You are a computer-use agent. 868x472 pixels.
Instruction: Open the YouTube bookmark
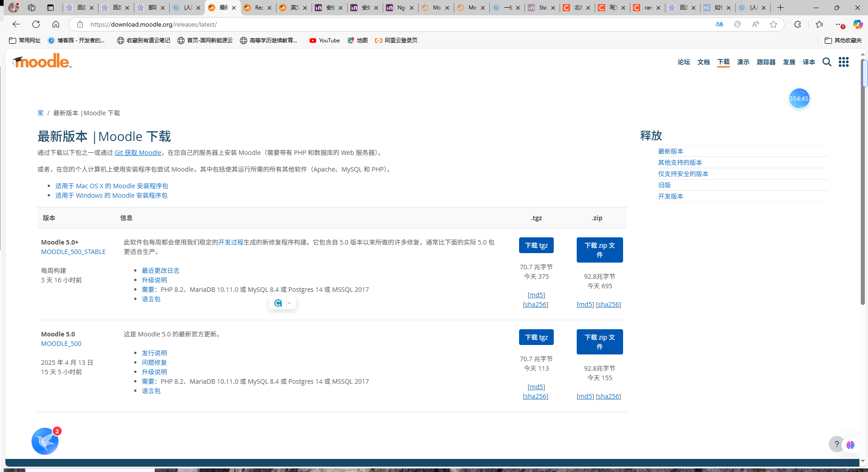pos(325,41)
